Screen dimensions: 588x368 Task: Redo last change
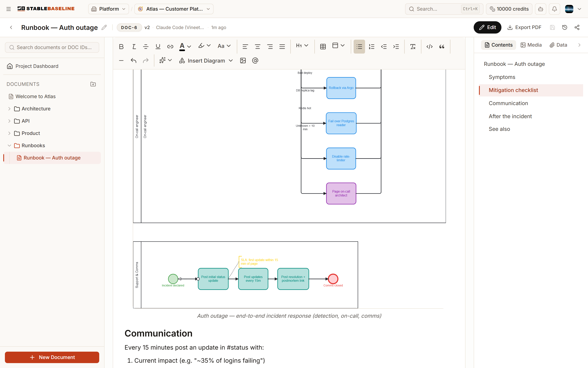pyautogui.click(x=146, y=61)
